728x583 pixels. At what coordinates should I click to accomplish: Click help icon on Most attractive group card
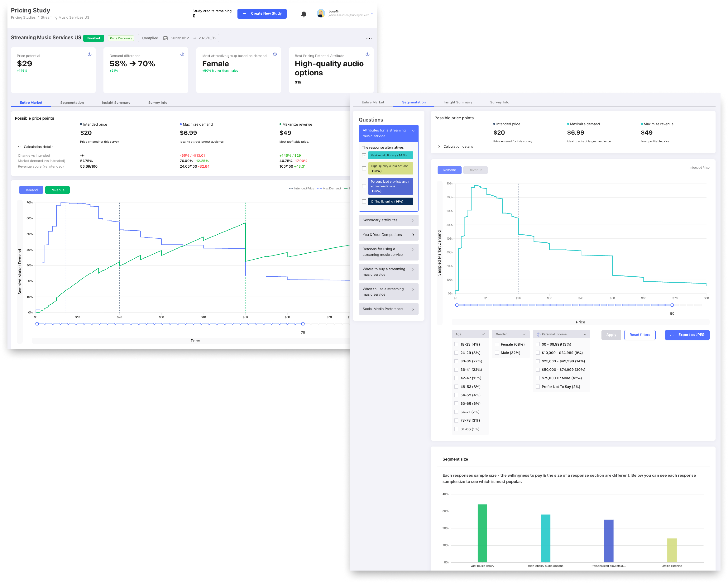(x=275, y=54)
